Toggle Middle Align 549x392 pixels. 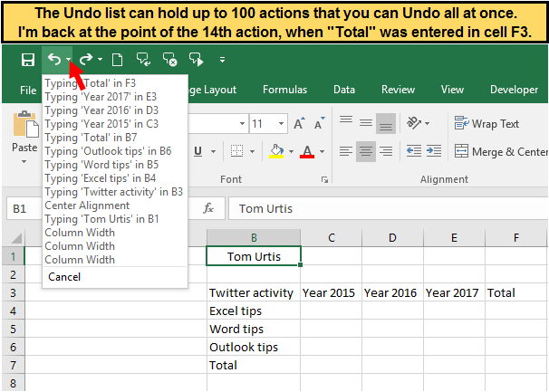pos(366,123)
